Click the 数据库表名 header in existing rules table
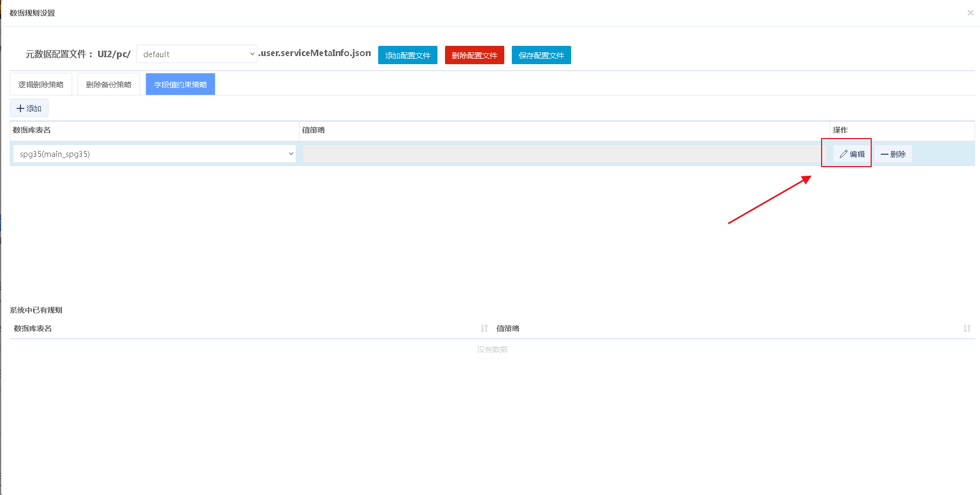Viewport: 980px width, 495px height. (33, 328)
